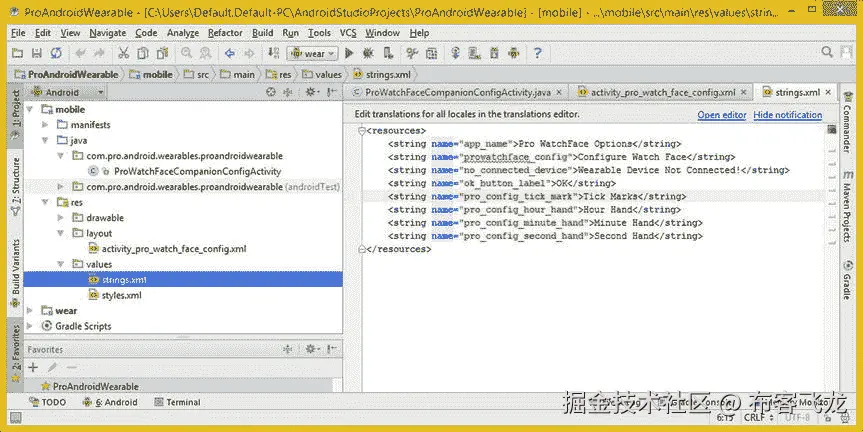863x432 pixels.
Task: Click the Forward navigation arrow
Action: point(249,53)
